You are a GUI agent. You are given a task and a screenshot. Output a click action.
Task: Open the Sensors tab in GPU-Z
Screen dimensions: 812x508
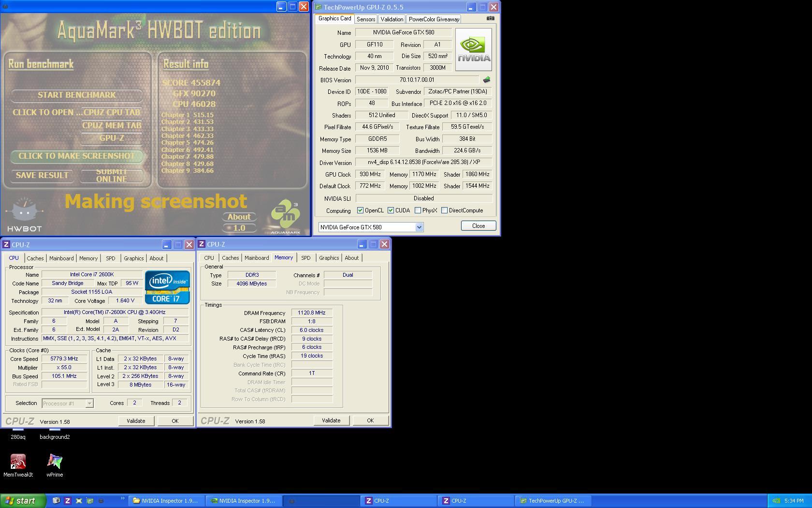(x=366, y=19)
